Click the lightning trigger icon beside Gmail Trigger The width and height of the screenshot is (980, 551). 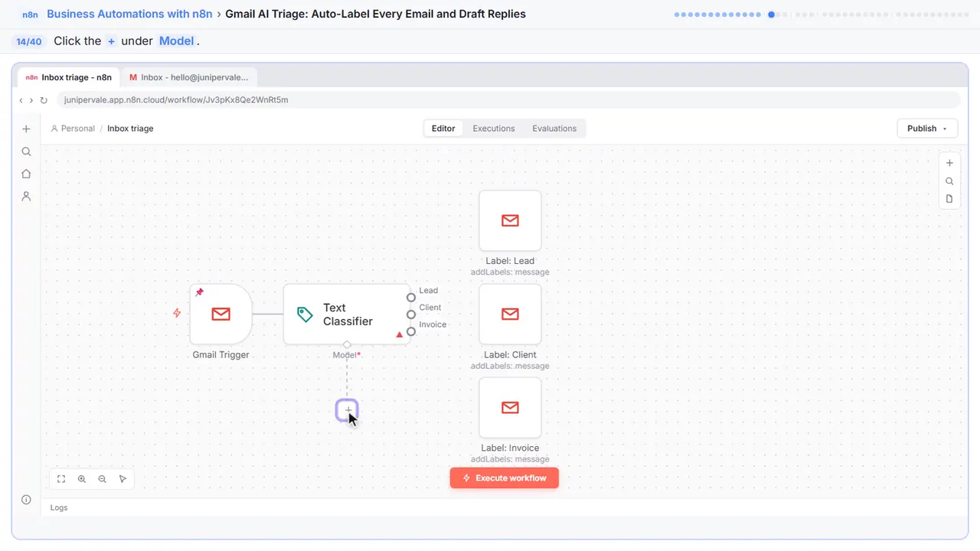(177, 313)
